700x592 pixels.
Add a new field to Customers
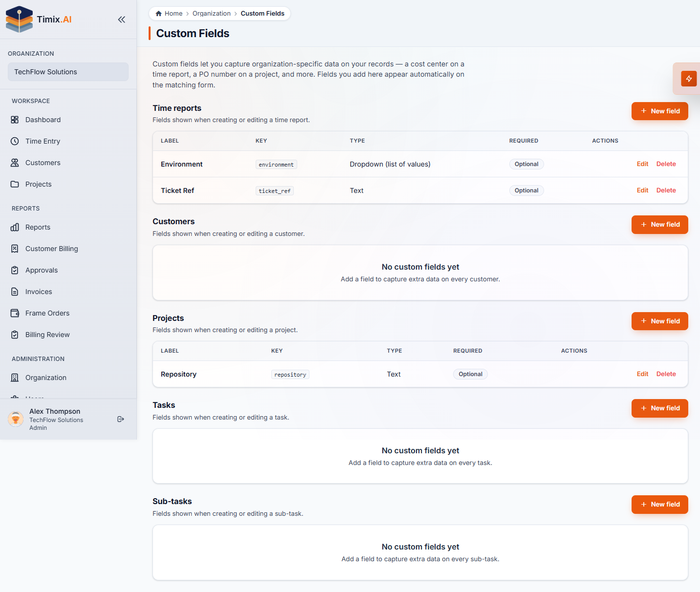(659, 225)
